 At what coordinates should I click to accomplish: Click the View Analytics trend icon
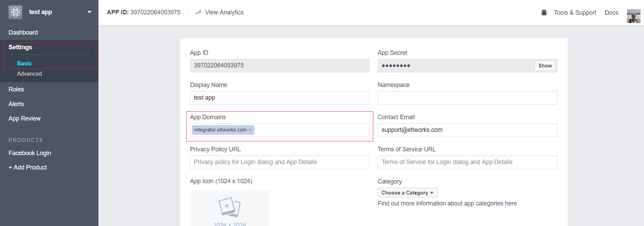point(198,13)
